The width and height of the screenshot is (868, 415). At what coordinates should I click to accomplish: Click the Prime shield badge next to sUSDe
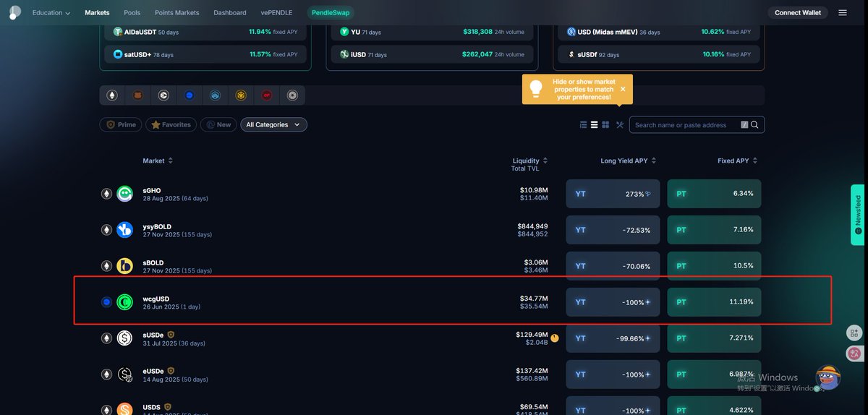(x=171, y=335)
